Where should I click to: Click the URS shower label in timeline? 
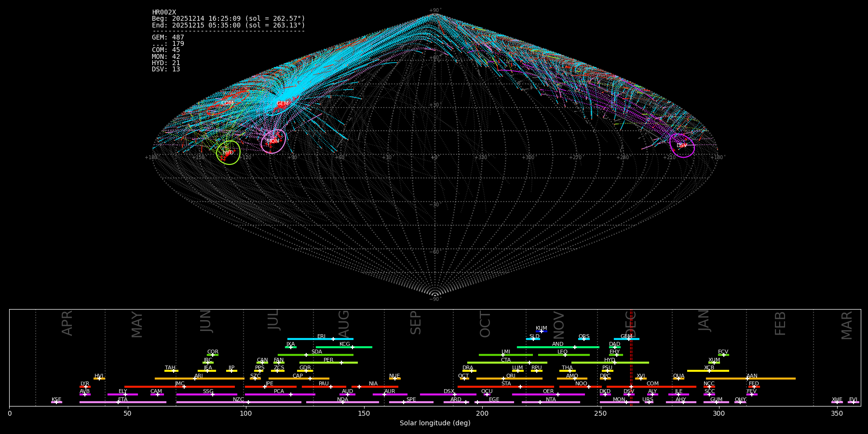[648, 399]
